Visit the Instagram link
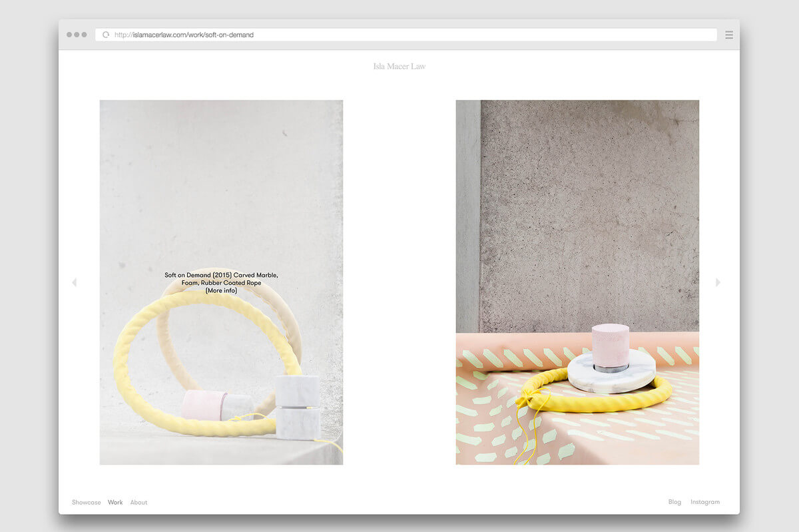Image resolution: width=799 pixels, height=532 pixels. click(x=705, y=502)
